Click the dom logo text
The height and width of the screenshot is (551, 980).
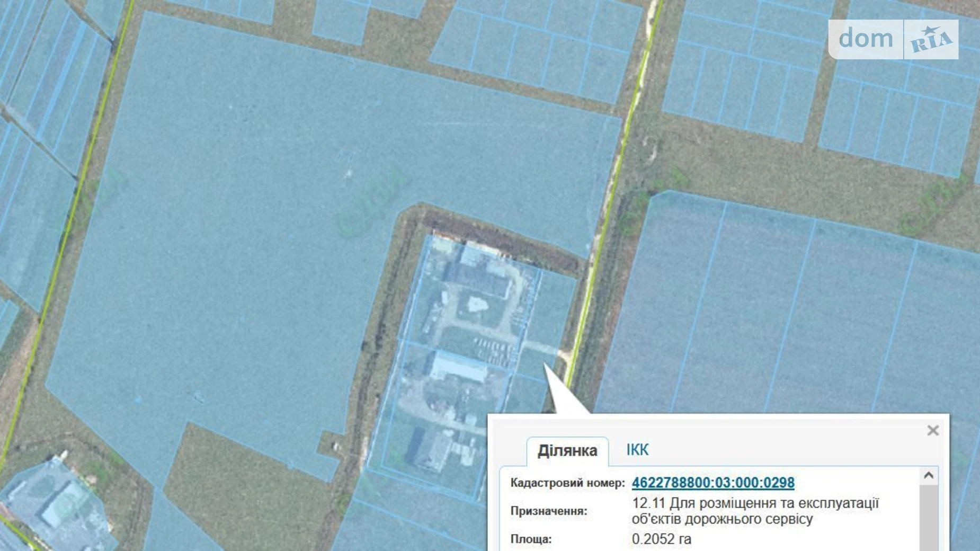coord(866,39)
